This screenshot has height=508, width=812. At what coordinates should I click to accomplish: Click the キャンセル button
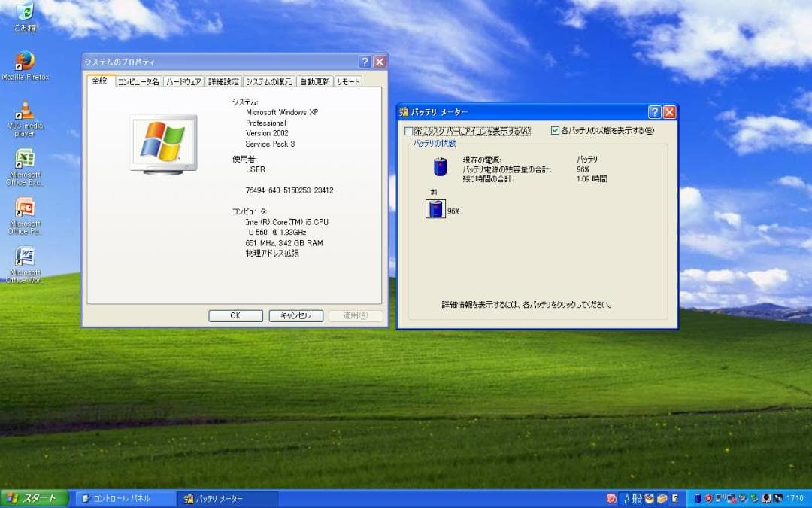coord(295,315)
